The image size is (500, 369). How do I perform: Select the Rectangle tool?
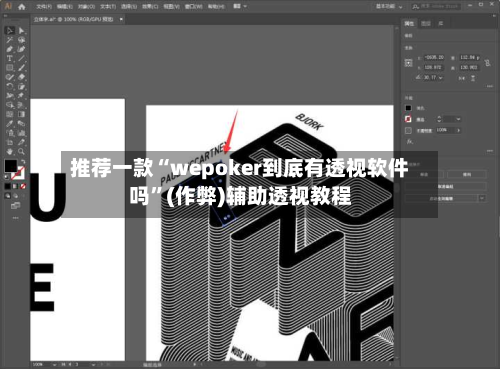[x=10, y=68]
